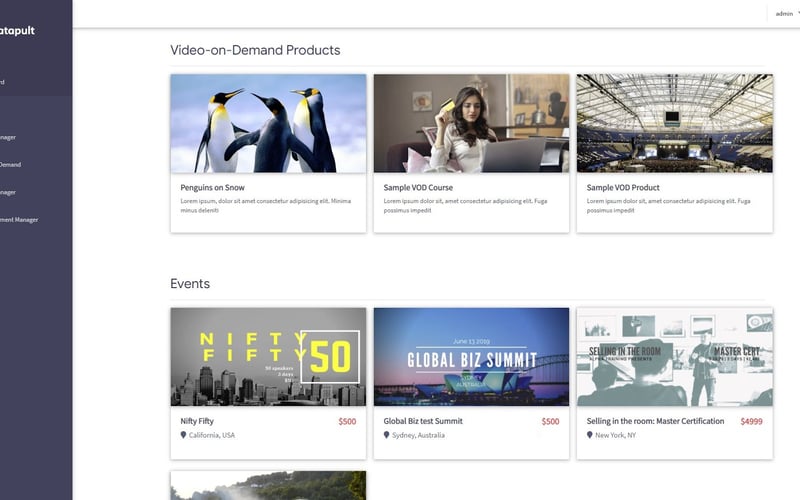The height and width of the screenshot is (500, 800).
Task: Click the Nifty Fifty event title
Action: (197, 421)
